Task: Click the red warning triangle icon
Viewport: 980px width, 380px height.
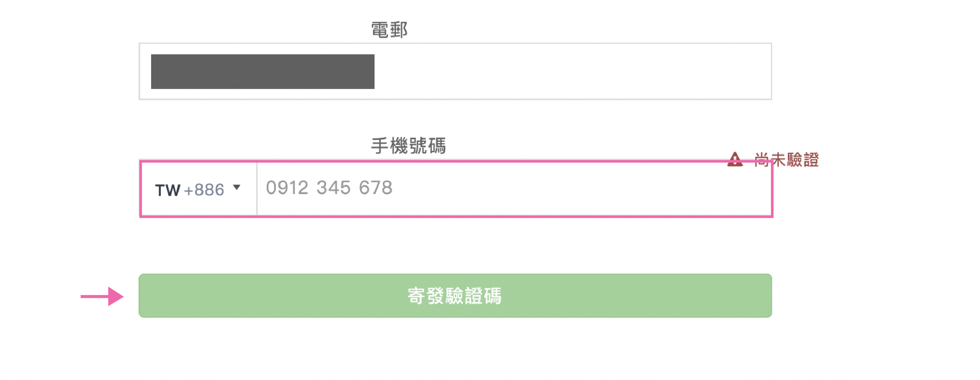Action: [735, 160]
